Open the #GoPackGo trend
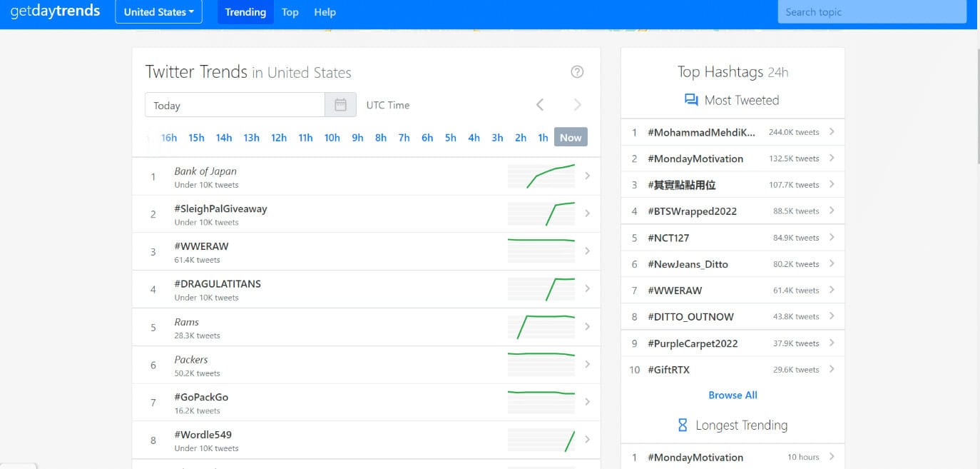This screenshot has width=980, height=469. click(x=201, y=397)
